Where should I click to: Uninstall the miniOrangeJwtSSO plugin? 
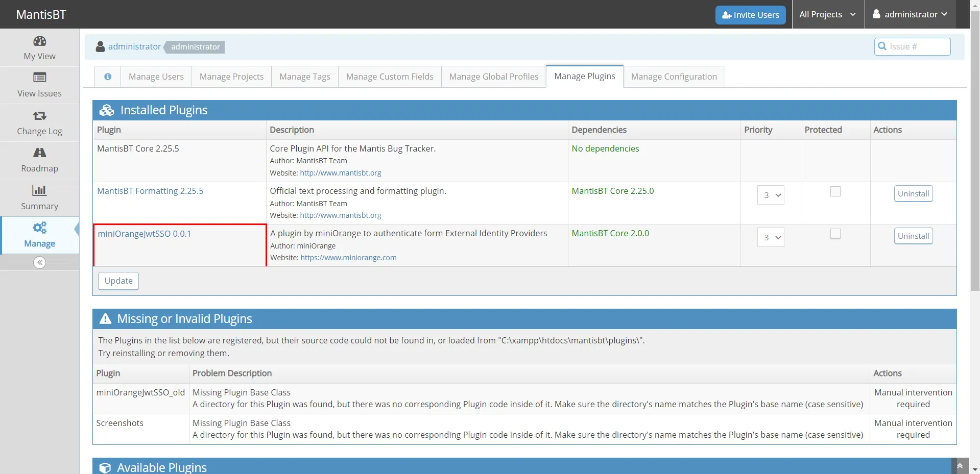913,236
